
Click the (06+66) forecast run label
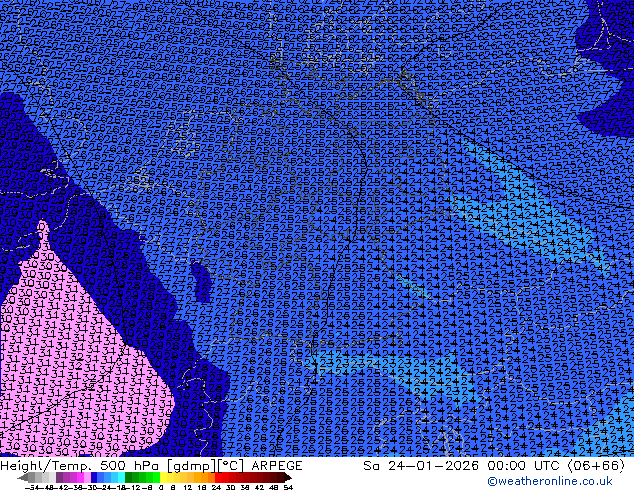(x=597, y=466)
